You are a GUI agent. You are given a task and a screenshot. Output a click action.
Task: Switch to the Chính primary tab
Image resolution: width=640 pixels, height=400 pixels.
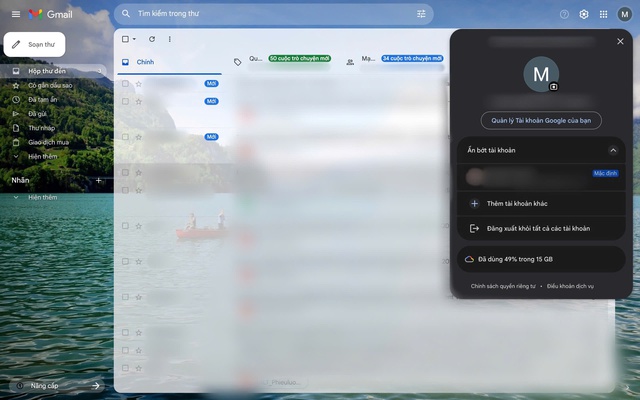(169, 62)
